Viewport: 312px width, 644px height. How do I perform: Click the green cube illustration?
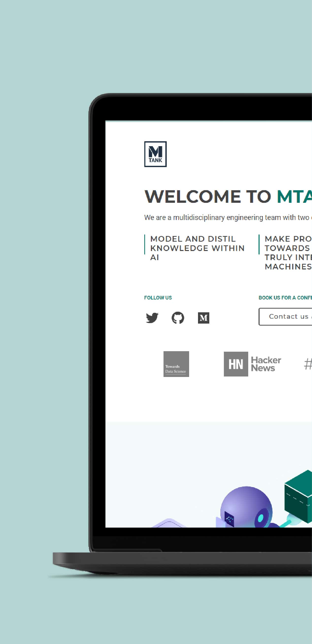coord(298,497)
